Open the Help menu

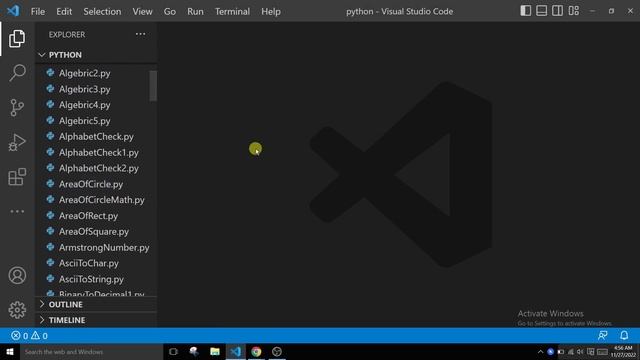271,11
